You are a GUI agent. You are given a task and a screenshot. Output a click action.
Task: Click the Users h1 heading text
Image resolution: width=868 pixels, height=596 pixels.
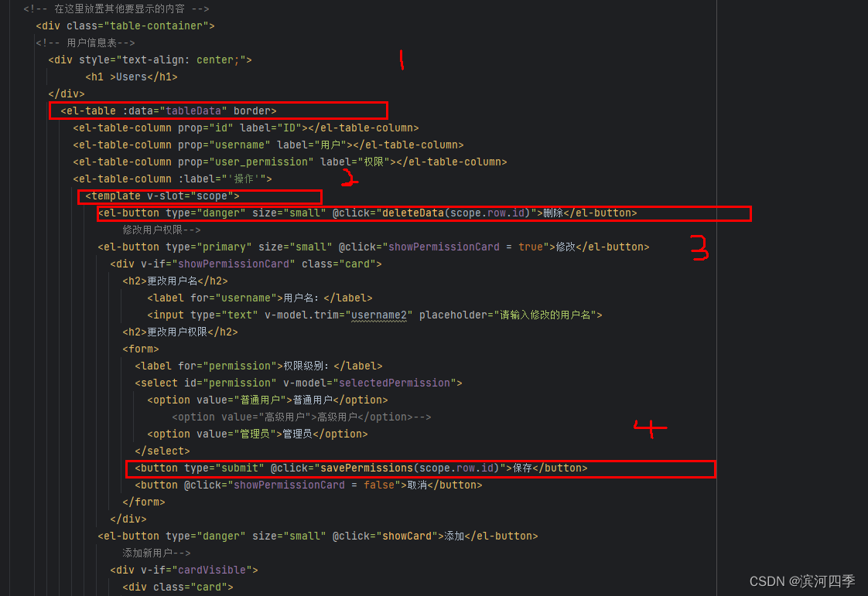(130, 77)
